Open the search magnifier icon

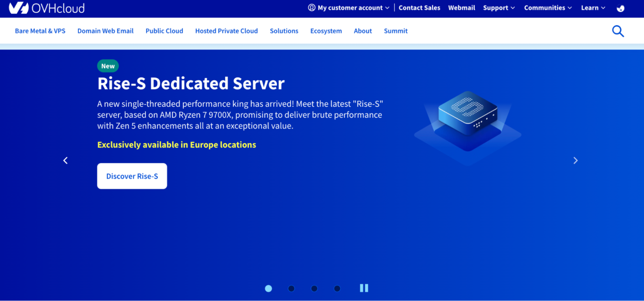point(618,31)
